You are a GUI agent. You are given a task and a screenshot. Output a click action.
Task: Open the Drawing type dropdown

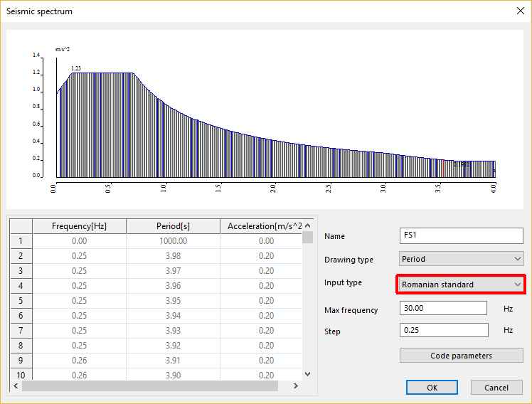click(461, 259)
